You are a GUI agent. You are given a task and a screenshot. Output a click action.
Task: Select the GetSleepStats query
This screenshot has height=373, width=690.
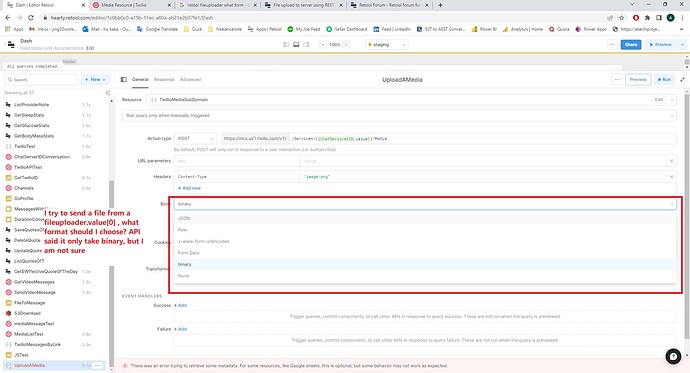pyautogui.click(x=29, y=115)
